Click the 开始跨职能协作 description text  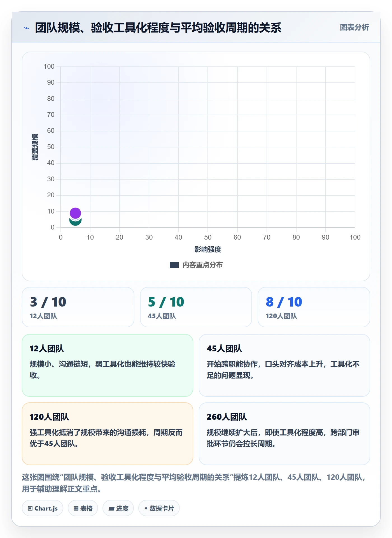pos(283,370)
